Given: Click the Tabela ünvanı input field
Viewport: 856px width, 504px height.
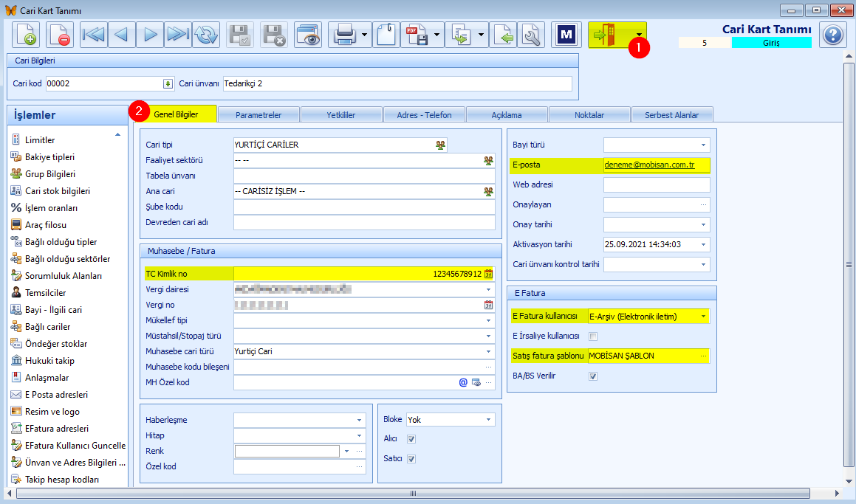Looking at the screenshot, I should (364, 176).
